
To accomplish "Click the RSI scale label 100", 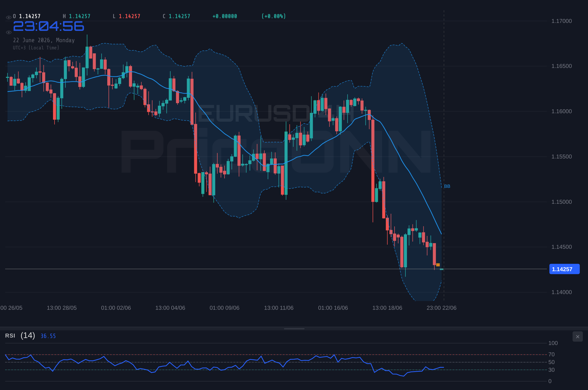I will point(553,343).
